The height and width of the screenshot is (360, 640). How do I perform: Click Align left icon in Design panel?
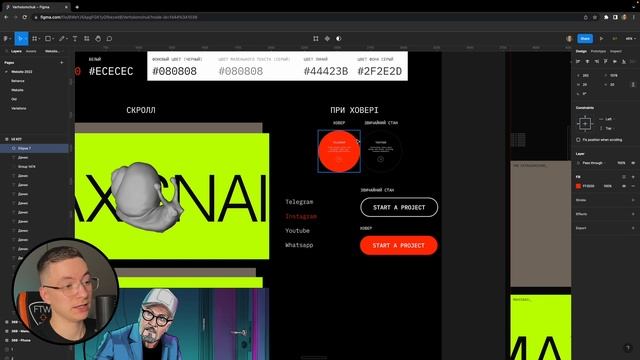[x=578, y=61]
